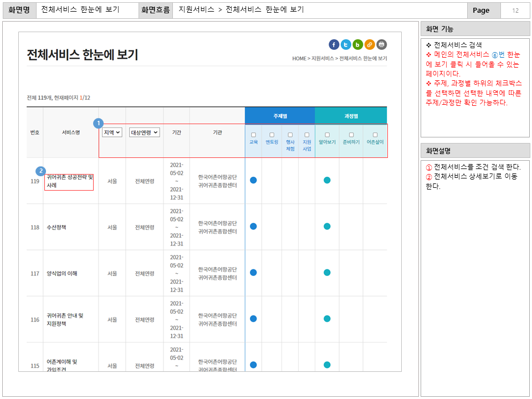Click the 주제별 column header
This screenshot has width=532, height=399.
tap(280, 116)
